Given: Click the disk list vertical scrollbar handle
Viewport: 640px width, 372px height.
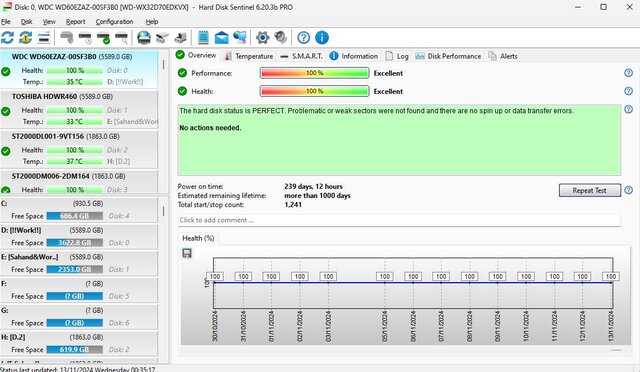Looking at the screenshot, I should click(164, 65).
